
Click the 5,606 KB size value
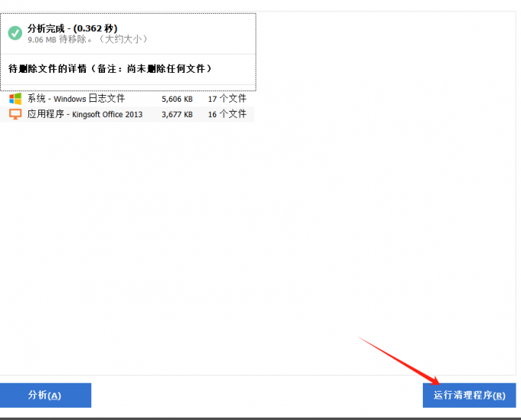(x=177, y=99)
